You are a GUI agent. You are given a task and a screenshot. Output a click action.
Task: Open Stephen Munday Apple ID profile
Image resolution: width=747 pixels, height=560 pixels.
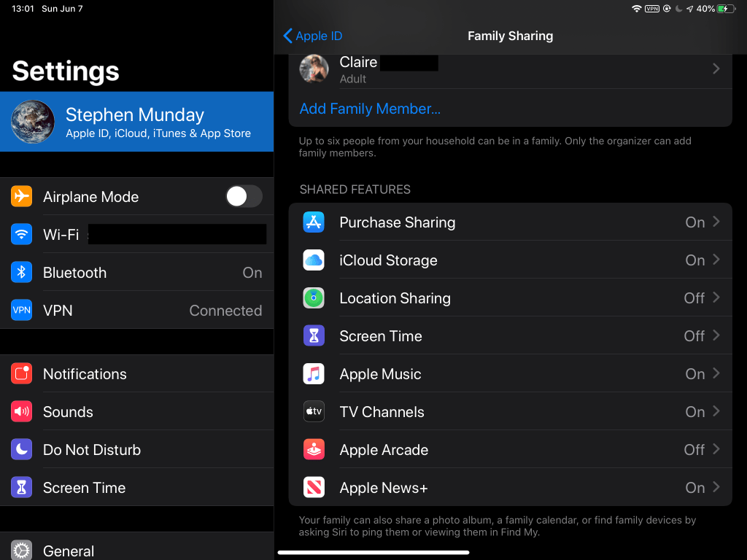click(136, 122)
